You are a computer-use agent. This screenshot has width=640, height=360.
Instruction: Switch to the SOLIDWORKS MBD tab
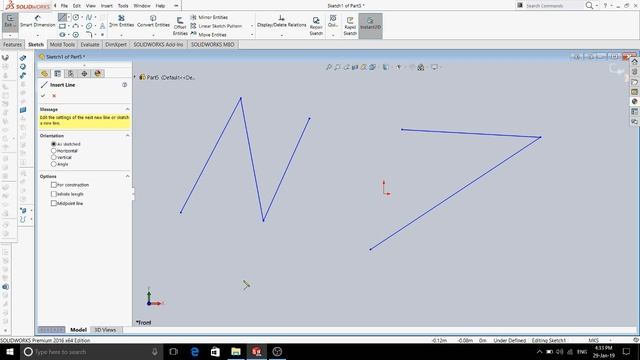click(212, 44)
